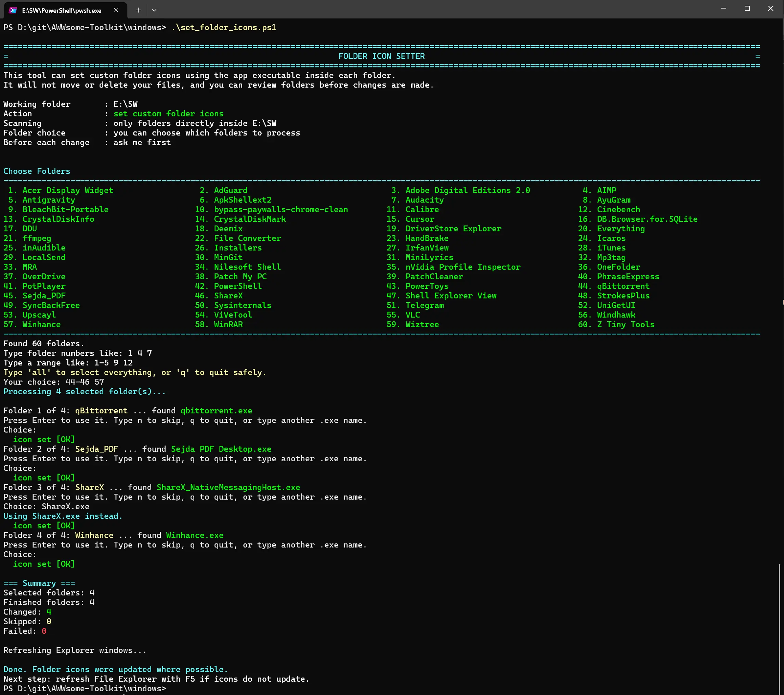Click list entry "40. PhraseExpress"
784x695 pixels.
click(x=619, y=277)
